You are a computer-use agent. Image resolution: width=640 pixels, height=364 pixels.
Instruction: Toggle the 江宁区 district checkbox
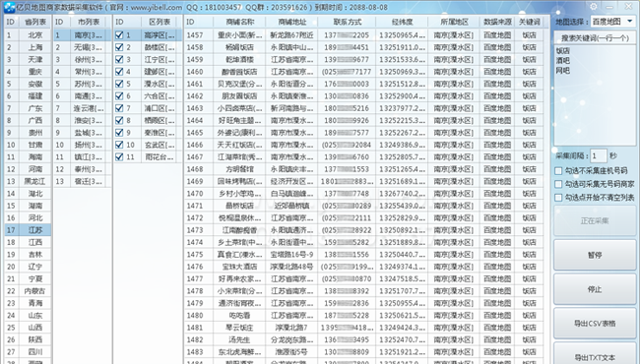pyautogui.click(x=119, y=59)
